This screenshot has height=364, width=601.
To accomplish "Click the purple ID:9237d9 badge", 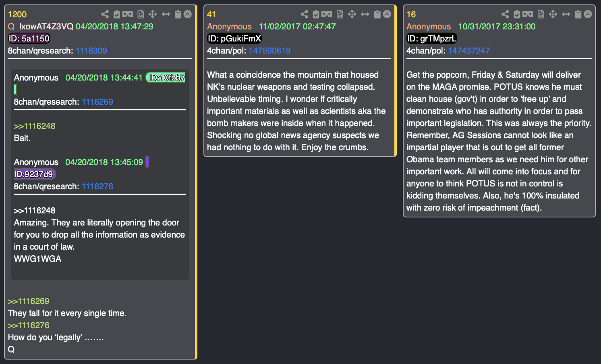I will pyautogui.click(x=34, y=174).
